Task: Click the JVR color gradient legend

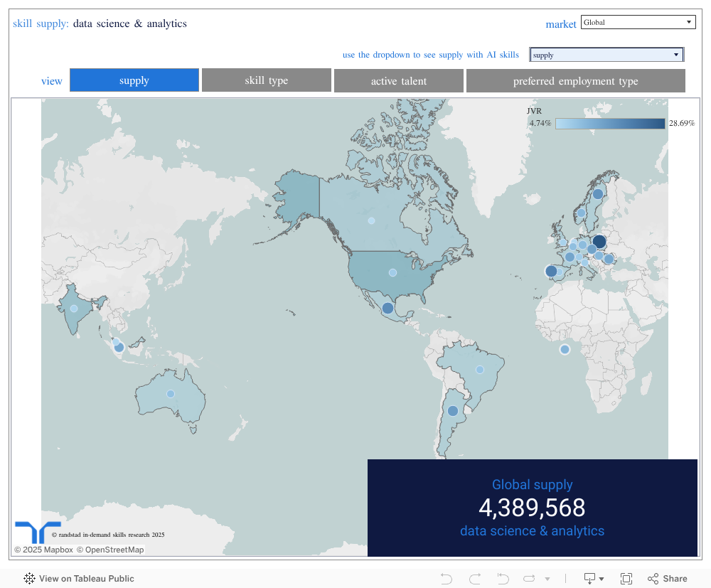Action: (x=610, y=123)
